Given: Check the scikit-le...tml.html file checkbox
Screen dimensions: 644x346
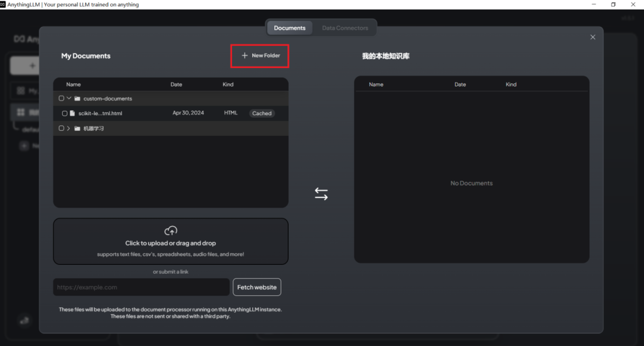Looking at the screenshot, I should point(64,113).
